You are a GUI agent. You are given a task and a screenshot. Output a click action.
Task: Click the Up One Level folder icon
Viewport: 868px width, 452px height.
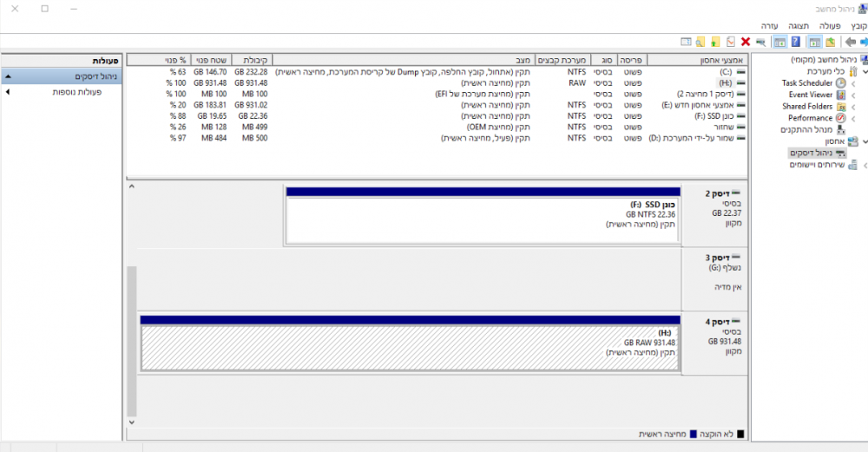(831, 42)
